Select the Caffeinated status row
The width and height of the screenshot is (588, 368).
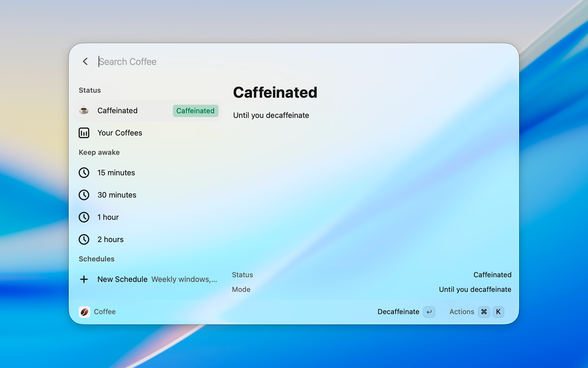click(147, 111)
